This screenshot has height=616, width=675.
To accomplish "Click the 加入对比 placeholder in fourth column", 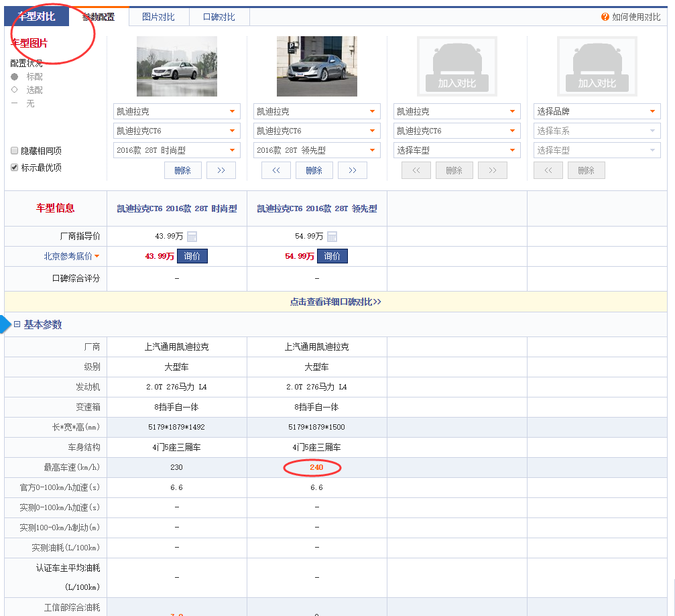I will [x=597, y=66].
